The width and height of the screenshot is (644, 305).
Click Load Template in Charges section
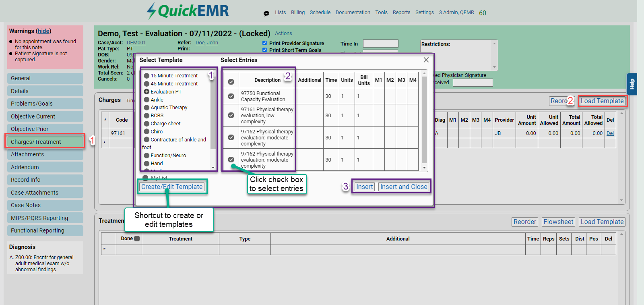click(x=602, y=101)
